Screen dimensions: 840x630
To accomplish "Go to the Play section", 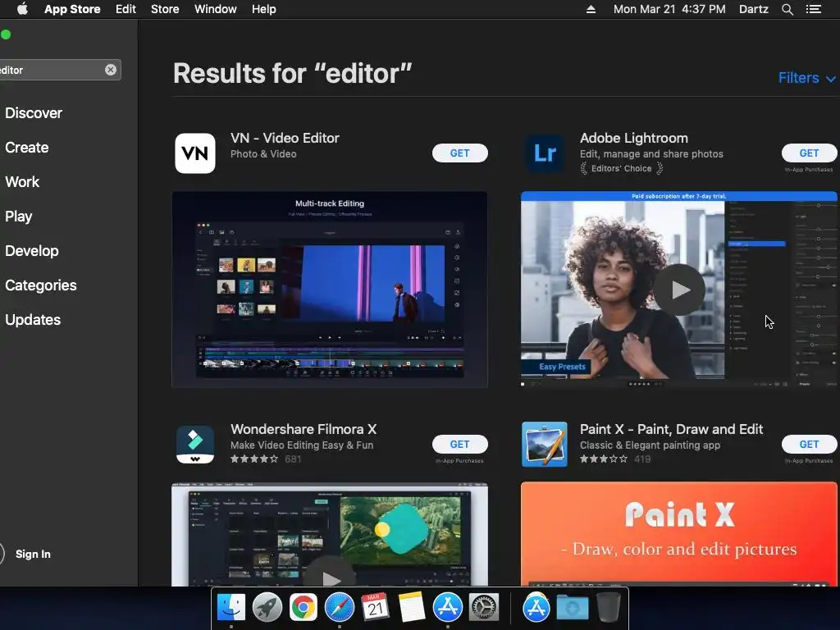I will click(x=19, y=217).
